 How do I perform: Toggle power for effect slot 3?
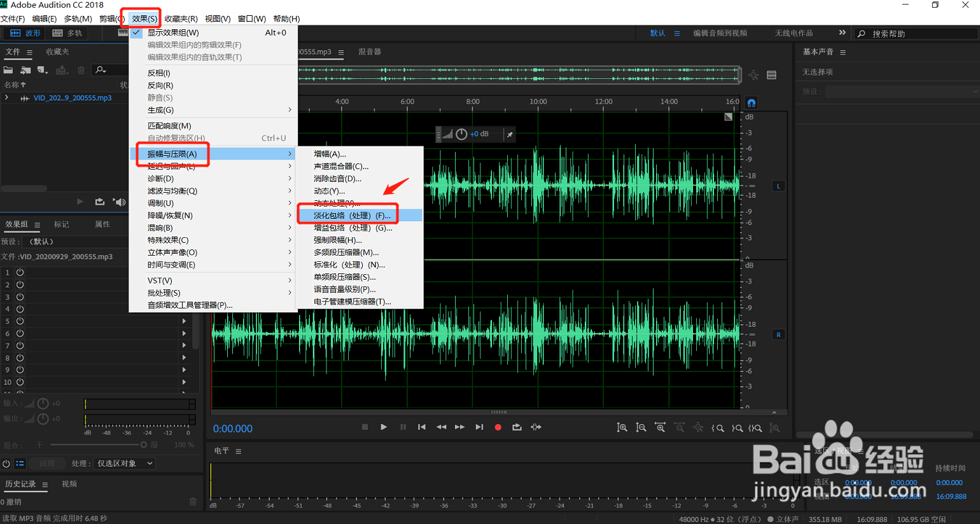20,296
